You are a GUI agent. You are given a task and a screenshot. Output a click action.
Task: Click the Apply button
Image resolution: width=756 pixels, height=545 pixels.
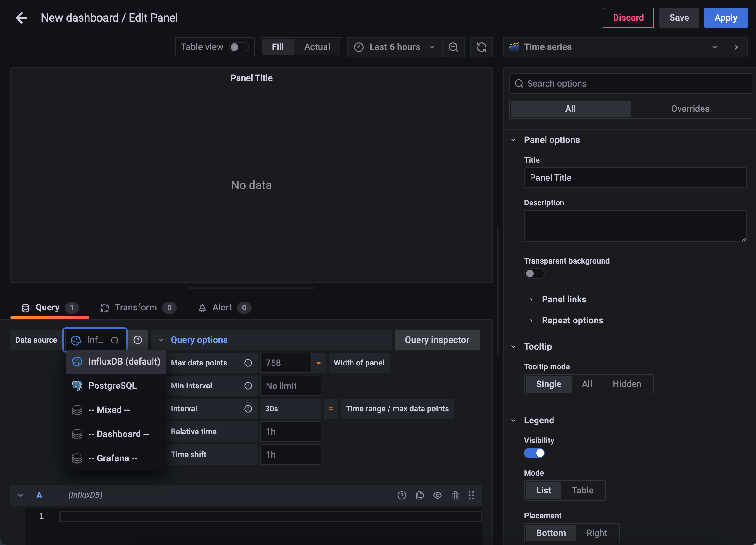pos(725,18)
